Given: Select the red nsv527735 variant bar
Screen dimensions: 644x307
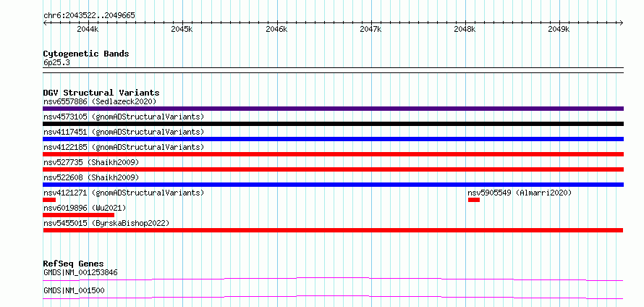Looking at the screenshot, I should coord(333,169).
